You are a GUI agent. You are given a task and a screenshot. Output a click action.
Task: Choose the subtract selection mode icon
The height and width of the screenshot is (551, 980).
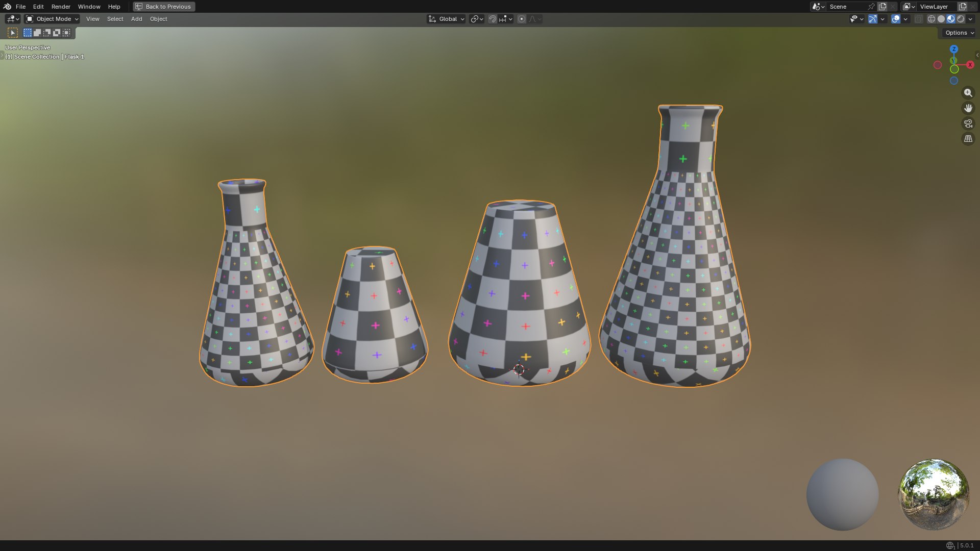coord(47,33)
